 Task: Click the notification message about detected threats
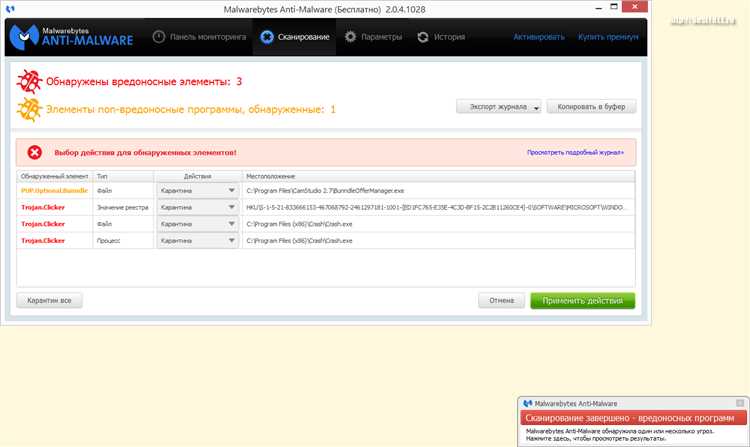pos(619,435)
